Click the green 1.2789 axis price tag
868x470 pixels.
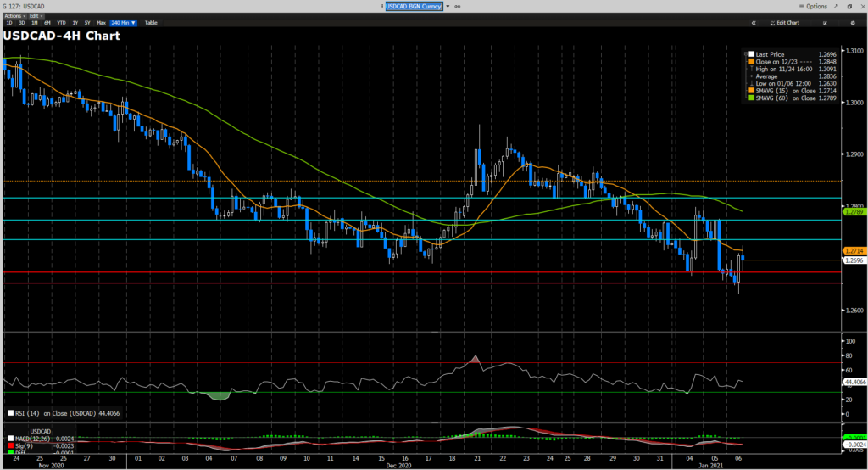854,212
